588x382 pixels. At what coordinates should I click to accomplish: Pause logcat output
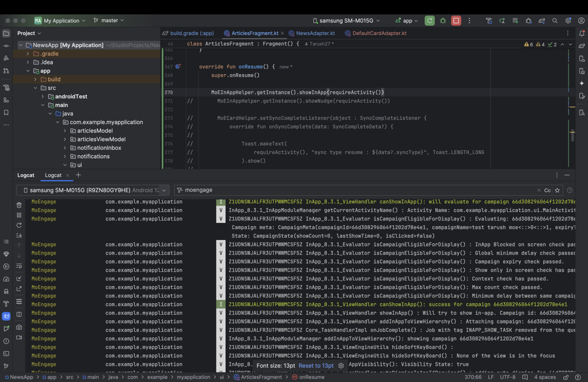(19, 215)
